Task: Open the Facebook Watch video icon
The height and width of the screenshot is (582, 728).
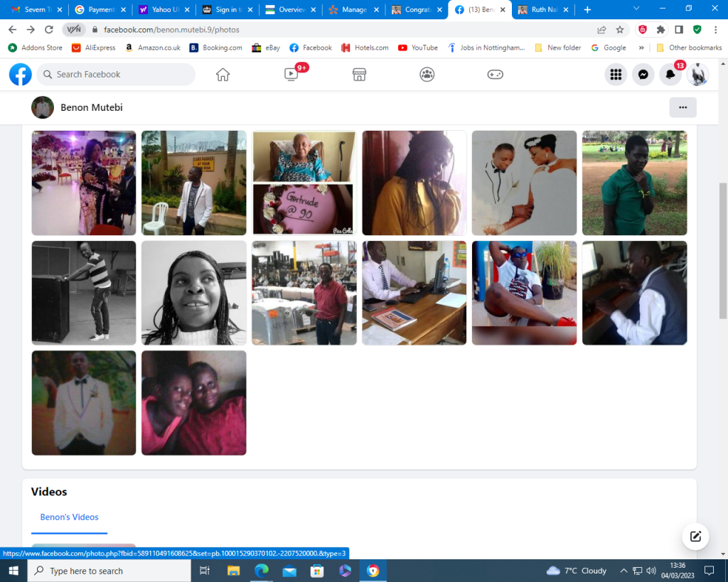Action: pyautogui.click(x=291, y=75)
